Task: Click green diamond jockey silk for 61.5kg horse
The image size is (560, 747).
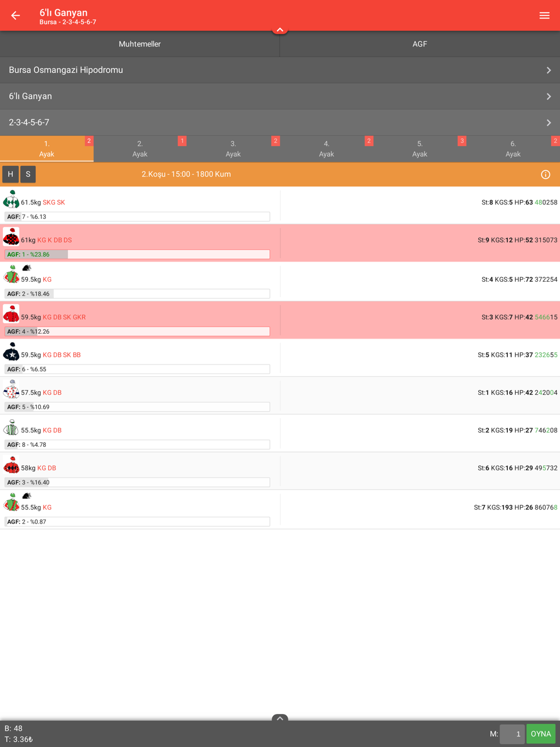Action: [x=11, y=199]
